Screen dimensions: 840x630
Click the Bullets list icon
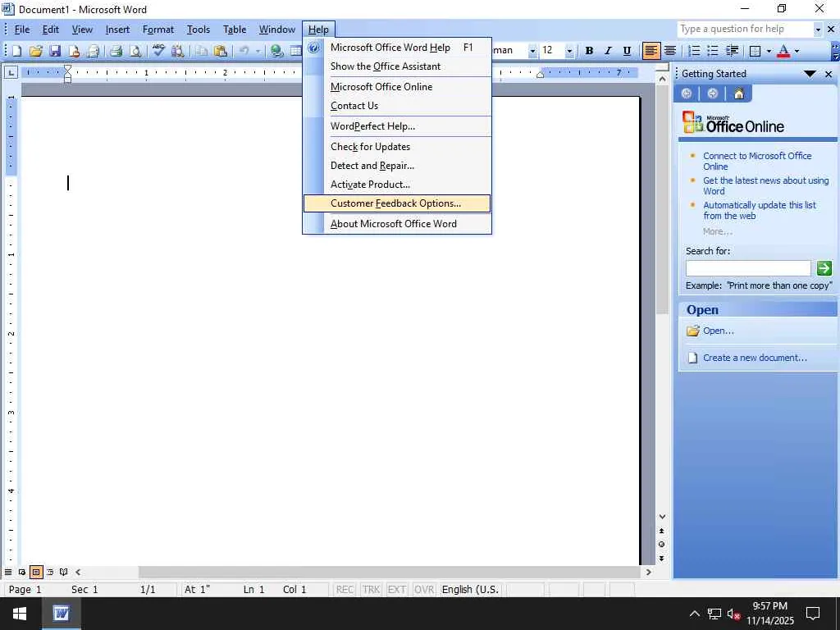click(713, 51)
